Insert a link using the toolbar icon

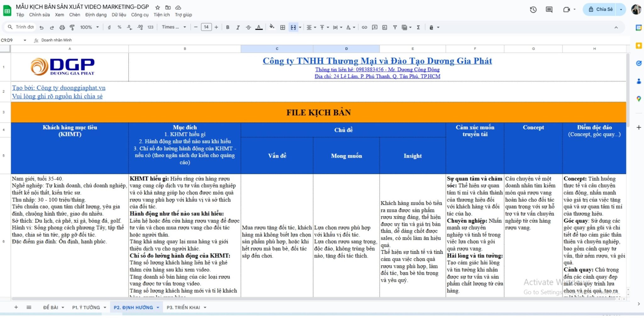click(364, 27)
